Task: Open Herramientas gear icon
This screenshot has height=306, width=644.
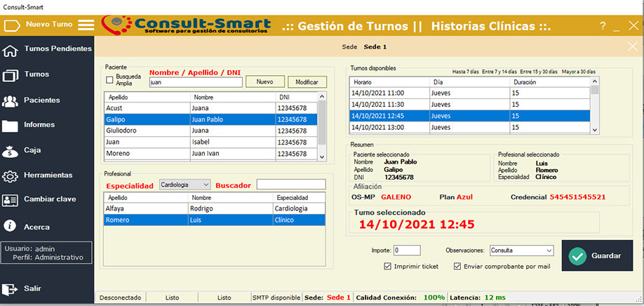Action: coord(11,175)
